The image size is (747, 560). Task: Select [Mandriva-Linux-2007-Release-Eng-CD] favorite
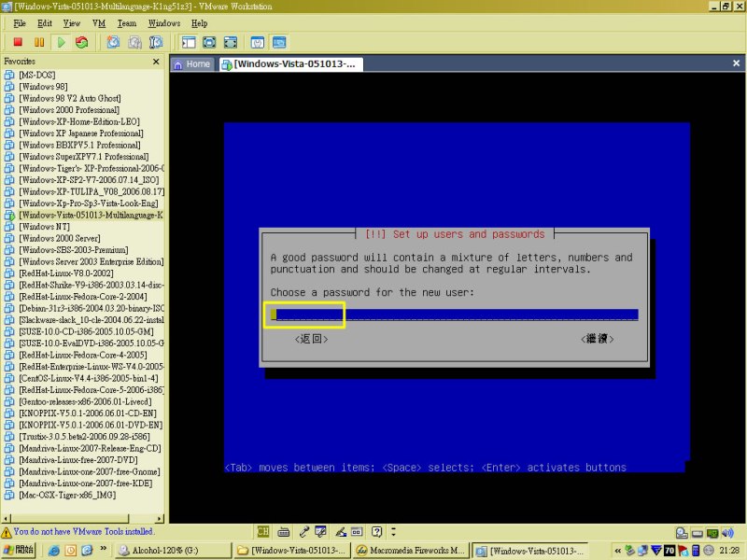90,448
